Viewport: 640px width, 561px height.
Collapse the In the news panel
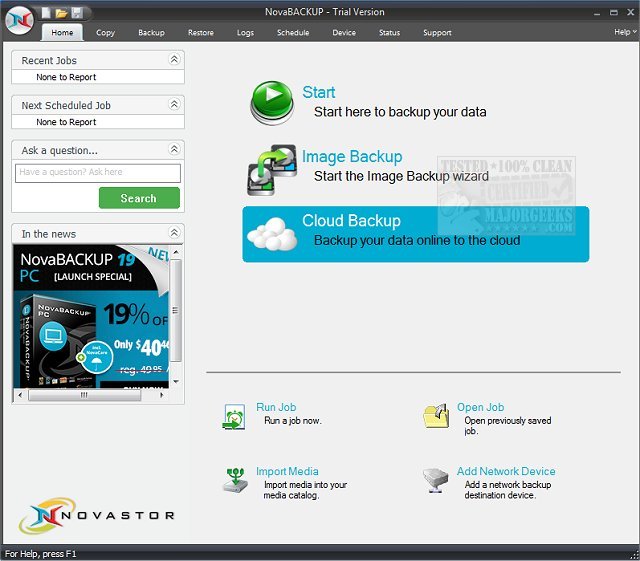click(174, 233)
